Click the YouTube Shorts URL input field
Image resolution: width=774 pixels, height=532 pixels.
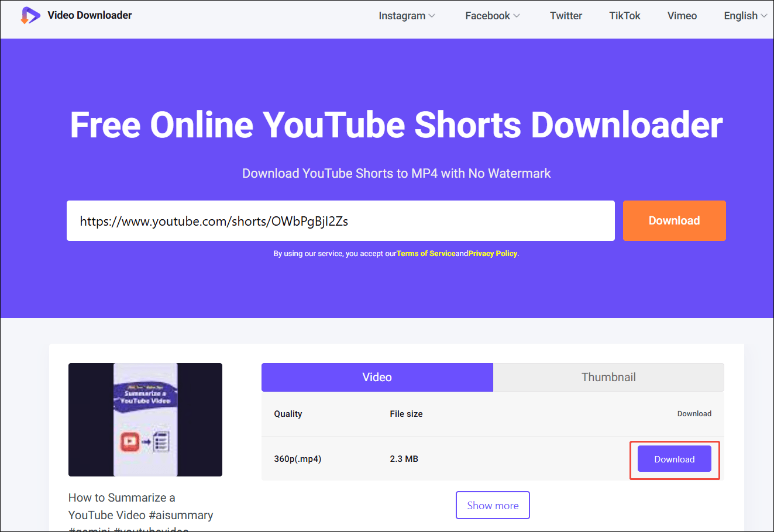(x=340, y=221)
